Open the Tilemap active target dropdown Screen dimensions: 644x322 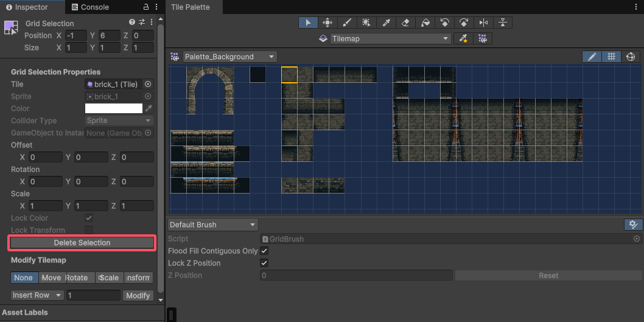pyautogui.click(x=391, y=38)
